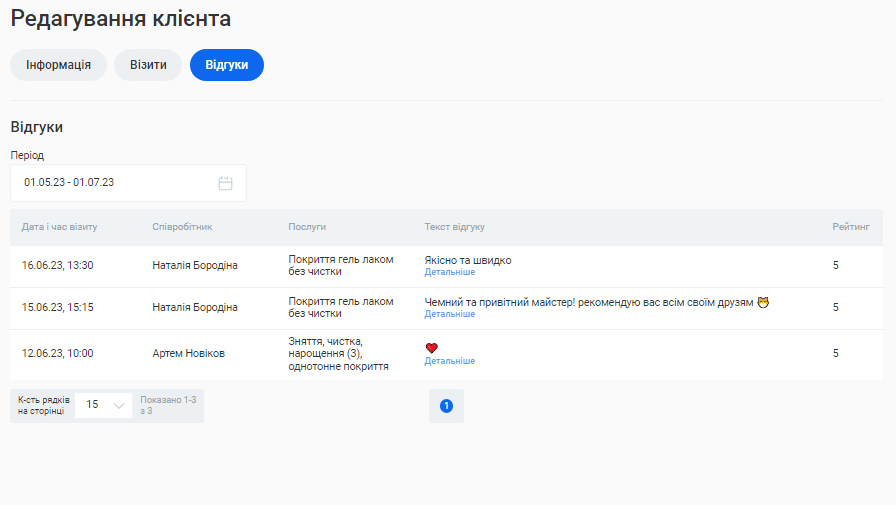Viewport: 896px width, 505px height.
Task: Click the Послуги column header
Action: point(307,227)
